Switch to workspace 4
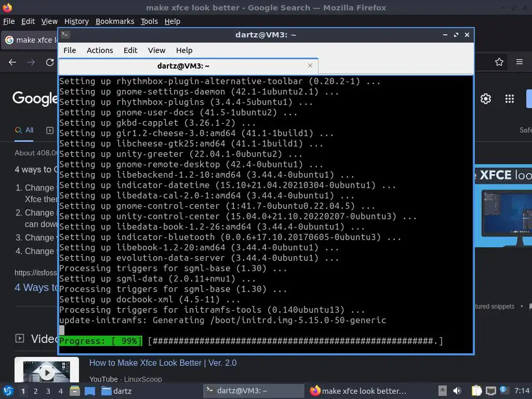The image size is (532, 399). (x=61, y=391)
